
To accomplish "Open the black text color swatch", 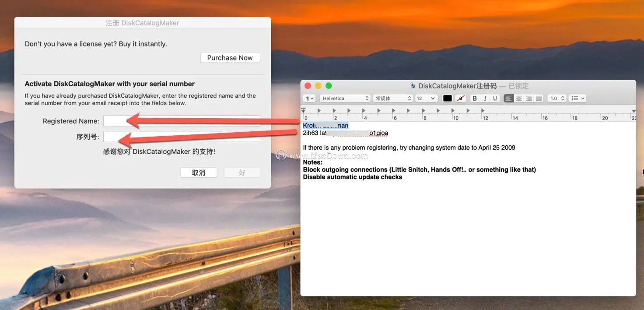I will pyautogui.click(x=448, y=99).
